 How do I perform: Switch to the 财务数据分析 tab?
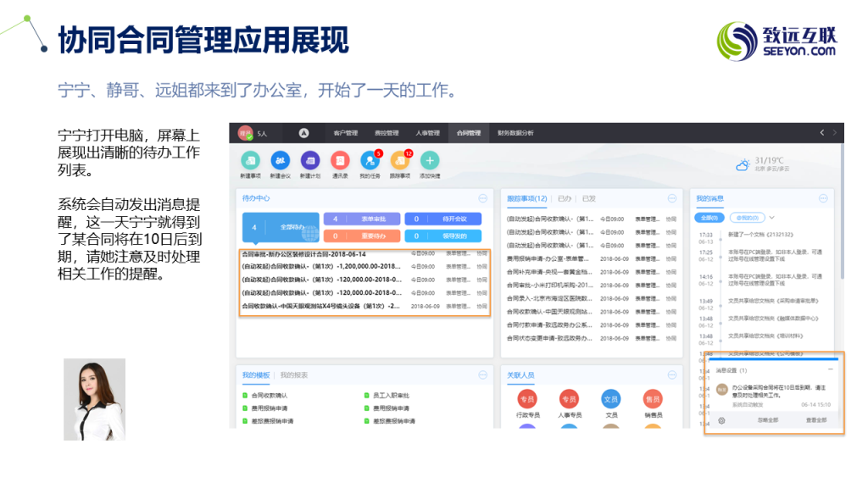[515, 133]
